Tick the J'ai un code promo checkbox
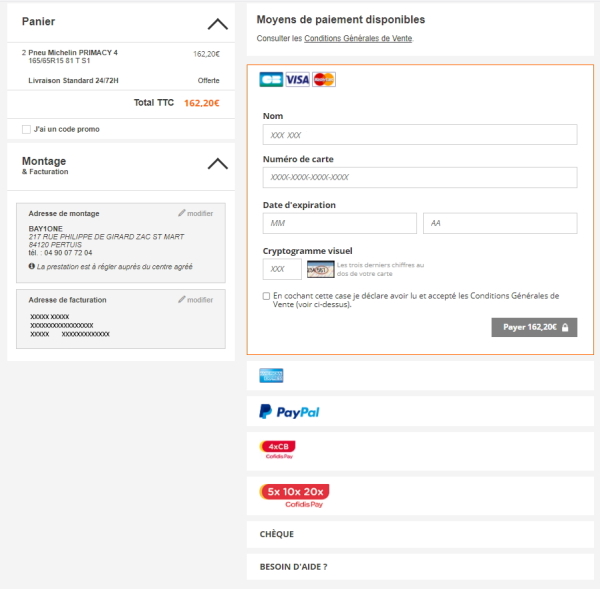600x589 pixels. pyautogui.click(x=26, y=129)
